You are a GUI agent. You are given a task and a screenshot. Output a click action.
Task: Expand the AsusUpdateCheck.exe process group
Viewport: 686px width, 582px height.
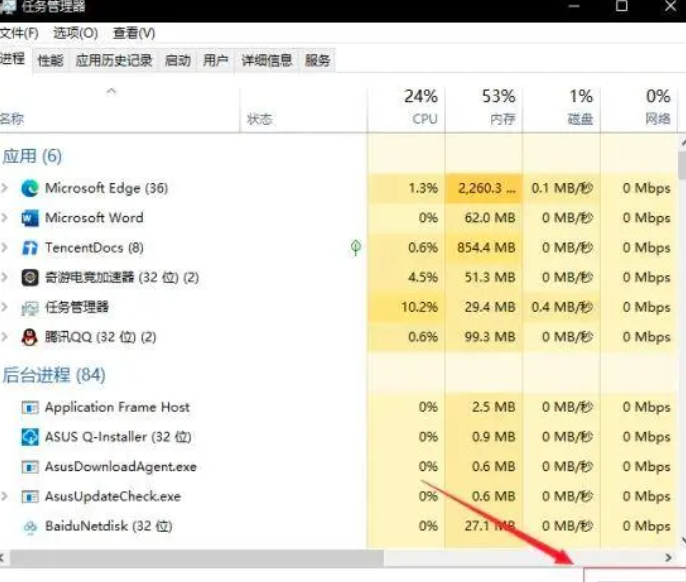point(5,496)
